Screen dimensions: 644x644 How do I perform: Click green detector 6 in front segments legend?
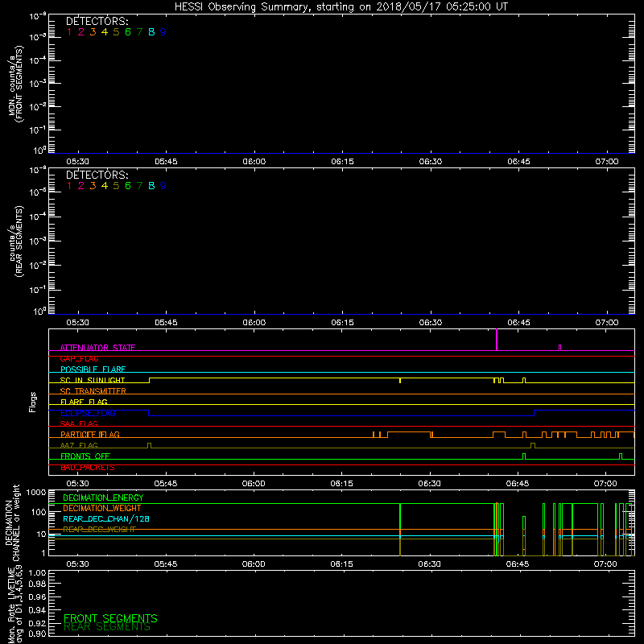tap(128, 32)
